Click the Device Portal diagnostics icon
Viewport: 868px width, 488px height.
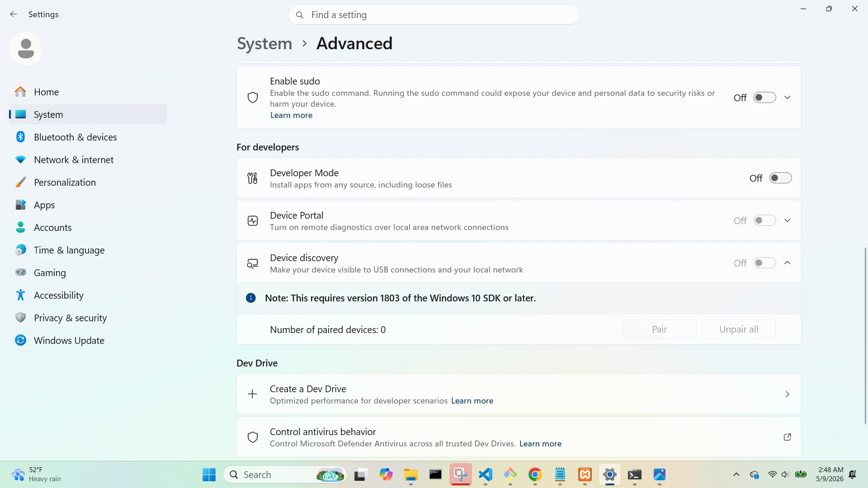coord(253,221)
